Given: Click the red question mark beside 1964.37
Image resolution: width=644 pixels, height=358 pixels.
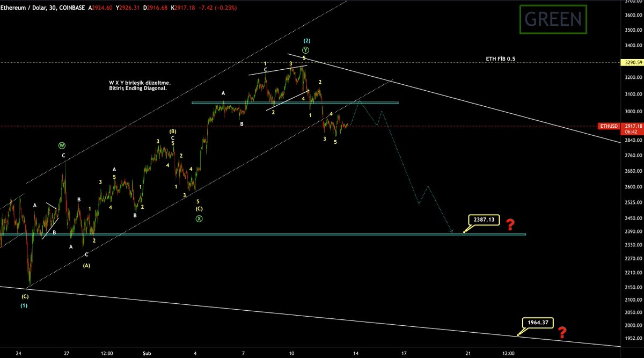Looking at the screenshot, I should (562, 332).
